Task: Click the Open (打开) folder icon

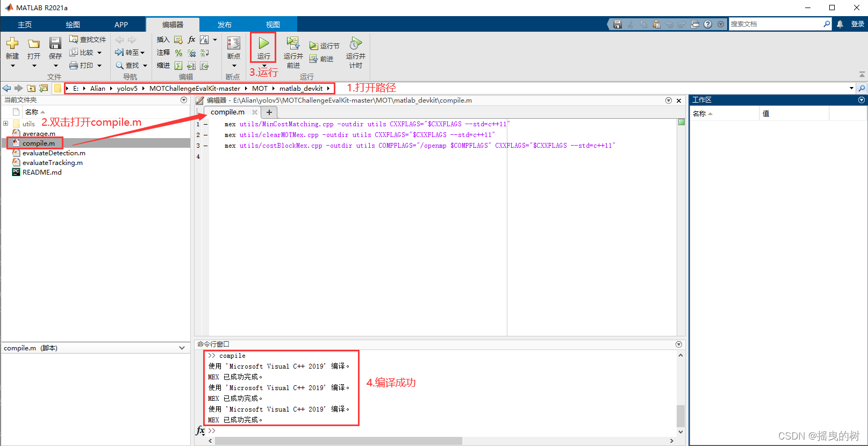Action: point(34,44)
